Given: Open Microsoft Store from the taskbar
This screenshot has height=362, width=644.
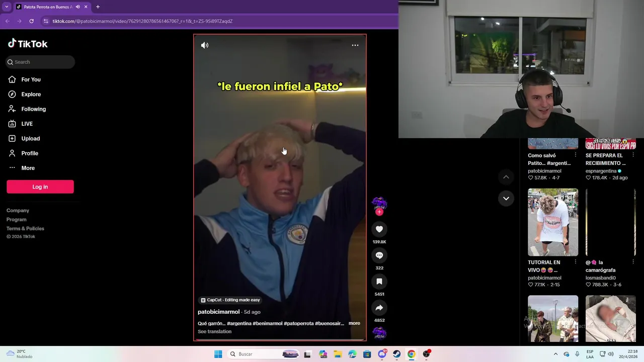Looking at the screenshot, I should point(367,354).
